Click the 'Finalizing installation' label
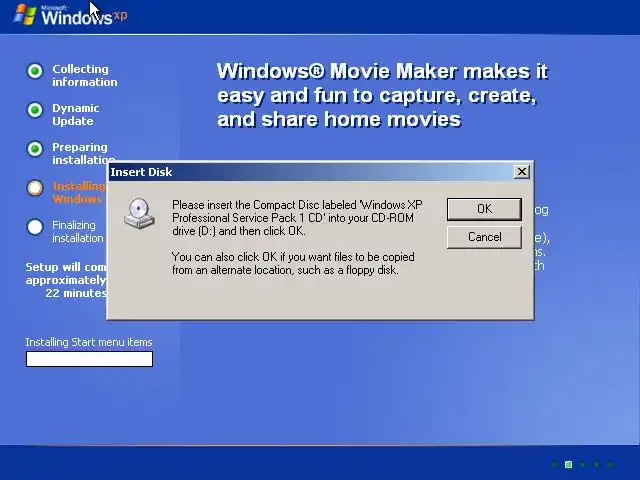Screen dimensions: 640x480 coord(78,231)
